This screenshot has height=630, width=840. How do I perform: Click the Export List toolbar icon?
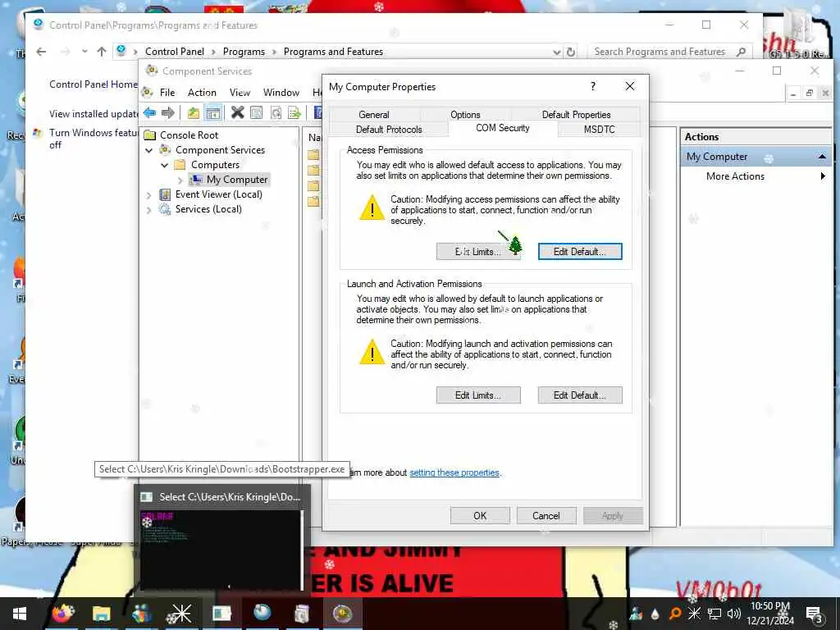pyautogui.click(x=294, y=112)
